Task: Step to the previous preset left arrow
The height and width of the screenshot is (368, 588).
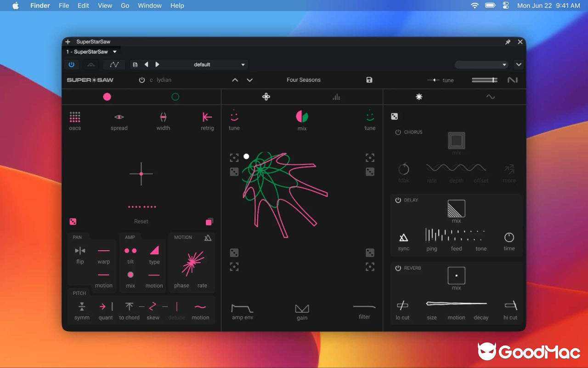Action: pyautogui.click(x=147, y=64)
